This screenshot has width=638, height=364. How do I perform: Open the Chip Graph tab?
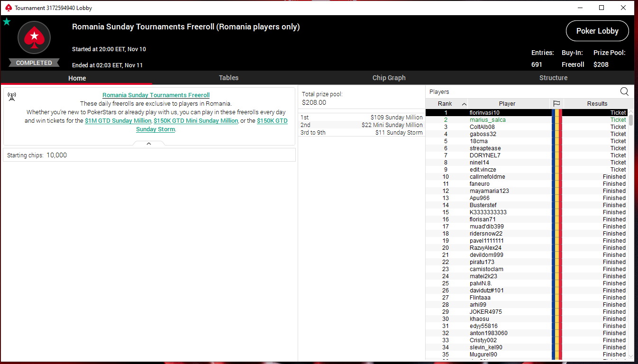click(389, 78)
